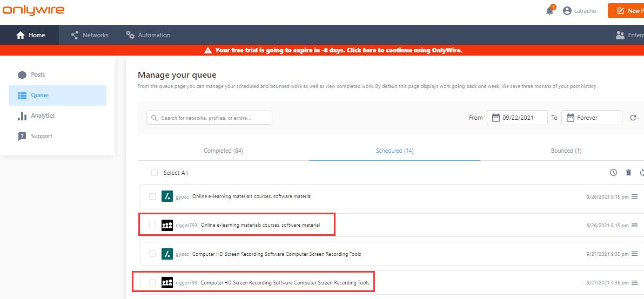This screenshot has height=299, width=644.
Task: Tick checkbox for rigger793 Screen Recording post
Action: pos(152,282)
